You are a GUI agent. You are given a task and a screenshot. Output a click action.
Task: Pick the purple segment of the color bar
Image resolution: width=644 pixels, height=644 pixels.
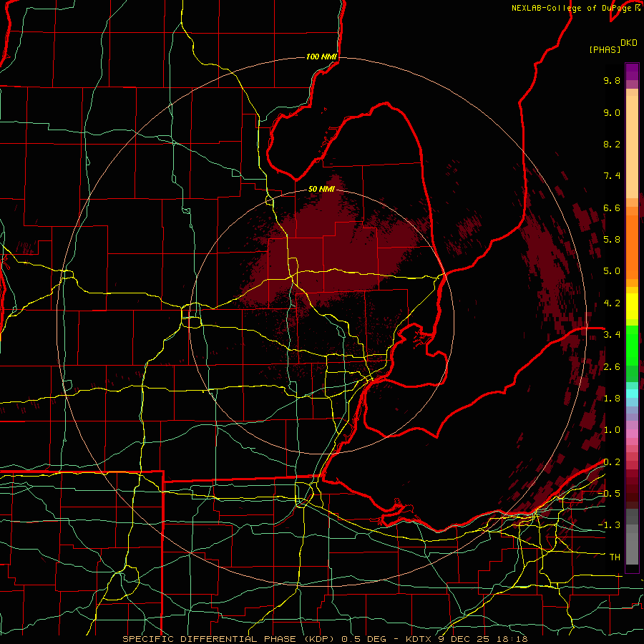(632, 72)
